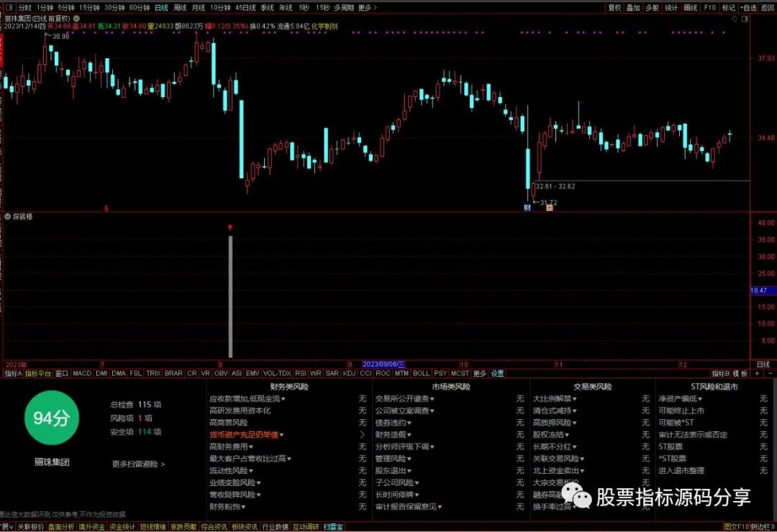
Task: Click the panel layout icon before 分时
Action: click(x=9, y=7)
